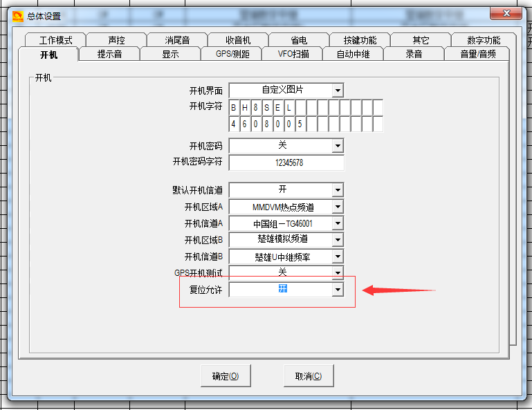Expand the 开机区域A dropdown
The height and width of the screenshot is (410, 532).
click(x=337, y=207)
